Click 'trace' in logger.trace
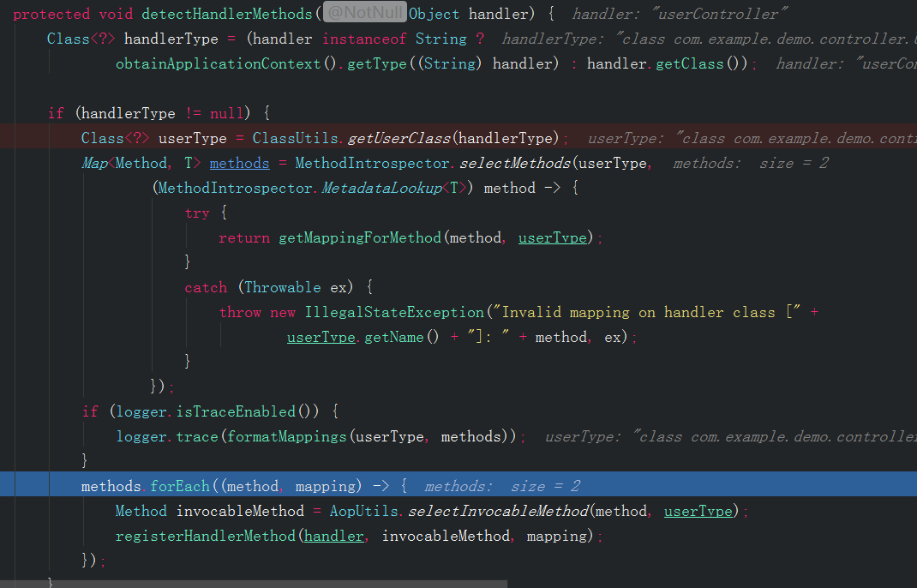The width and height of the screenshot is (917, 588). [x=197, y=437]
